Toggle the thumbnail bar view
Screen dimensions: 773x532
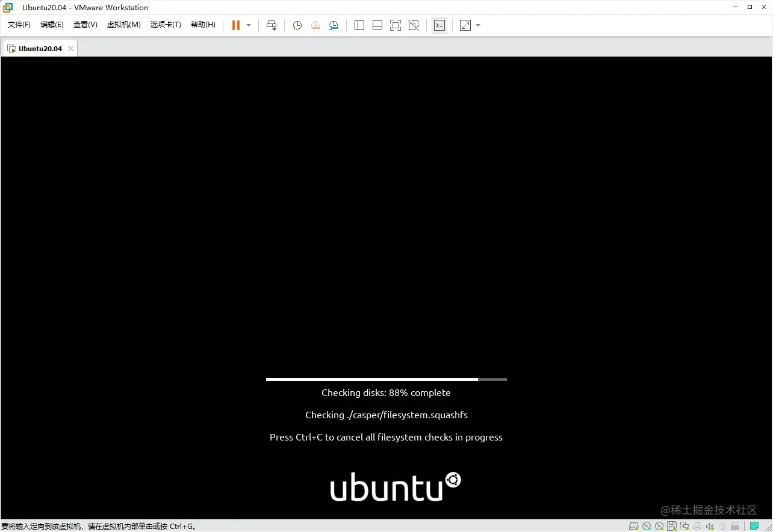point(377,25)
